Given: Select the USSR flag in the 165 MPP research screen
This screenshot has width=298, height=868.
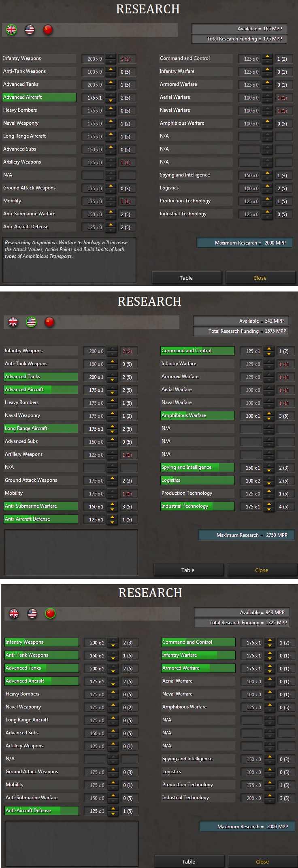Looking at the screenshot, I should point(48,30).
